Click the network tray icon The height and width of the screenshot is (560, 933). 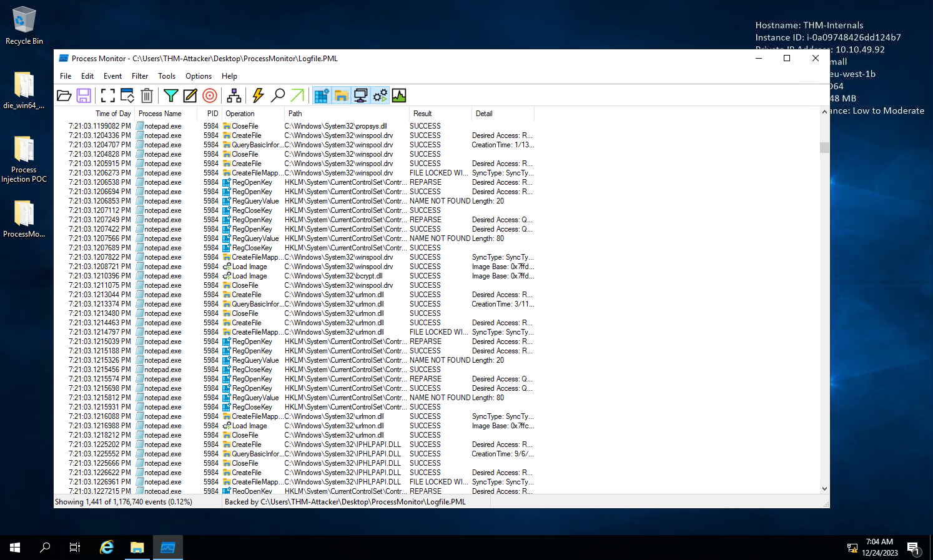[x=852, y=548]
